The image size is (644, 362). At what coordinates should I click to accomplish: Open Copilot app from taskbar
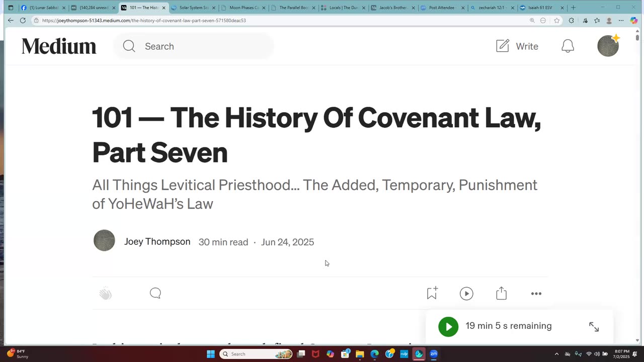[330, 354]
